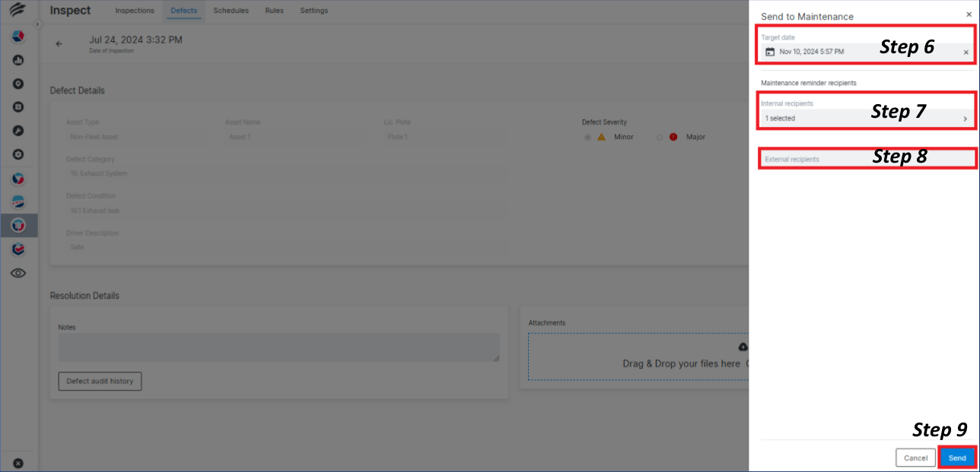980x472 pixels.
Task: Expand the collapsed left sidebar arrow
Action: [x=37, y=24]
